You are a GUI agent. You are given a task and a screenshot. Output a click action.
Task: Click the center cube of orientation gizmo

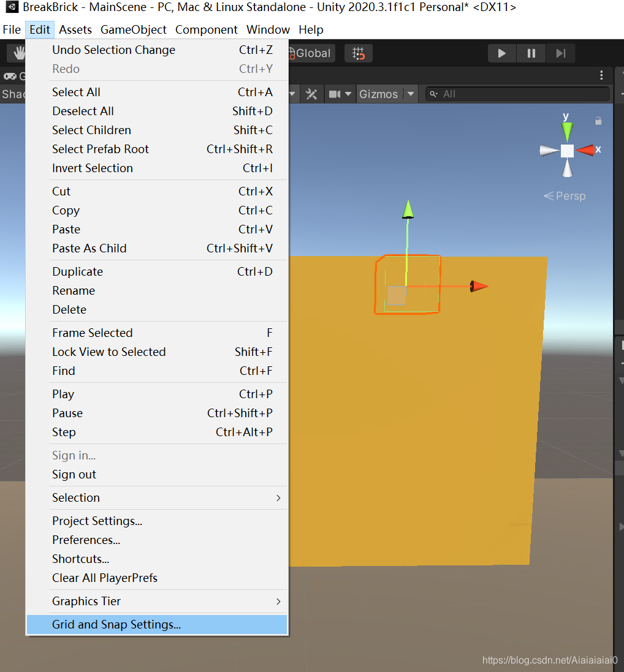(x=567, y=151)
